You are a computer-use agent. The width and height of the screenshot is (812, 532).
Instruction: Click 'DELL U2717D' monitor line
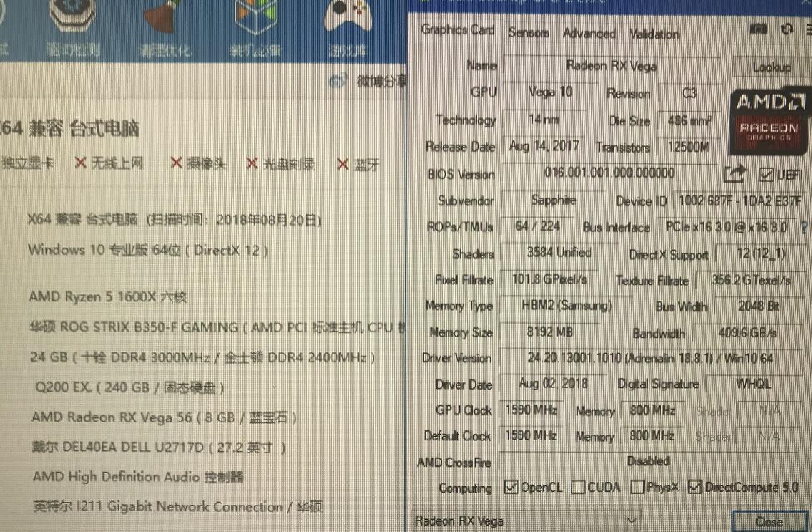[x=158, y=447]
